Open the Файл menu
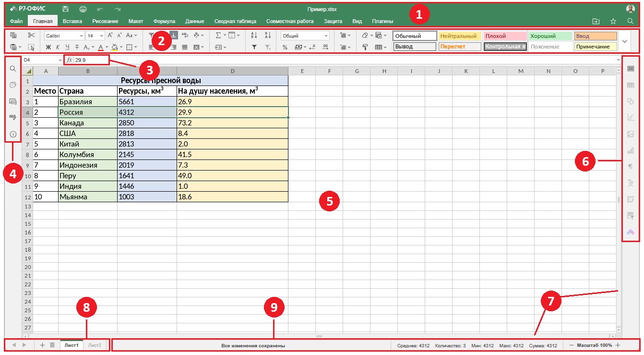644x355 pixels. [16, 21]
